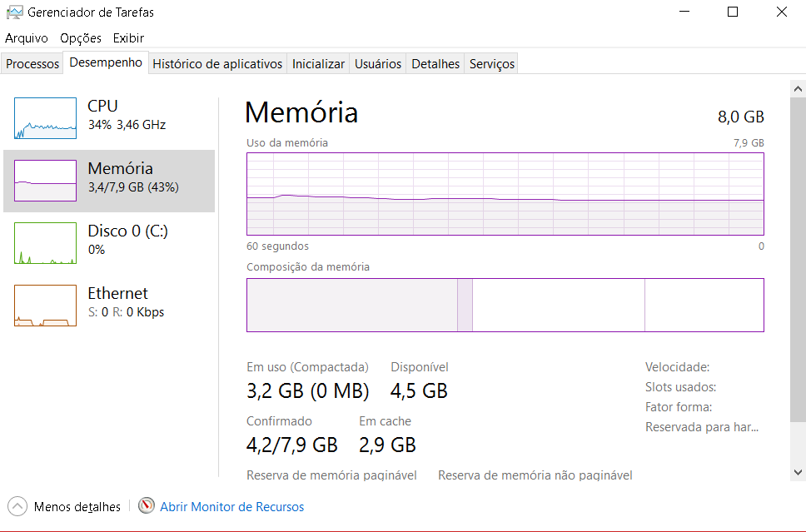The width and height of the screenshot is (806, 532).
Task: Switch to the Usuários tab
Action: 378,64
